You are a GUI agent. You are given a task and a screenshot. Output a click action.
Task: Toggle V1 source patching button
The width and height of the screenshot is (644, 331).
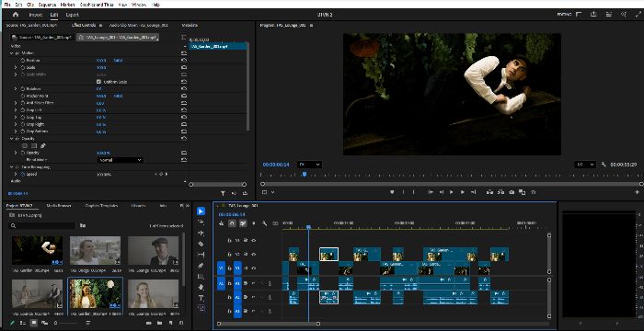pos(221,268)
